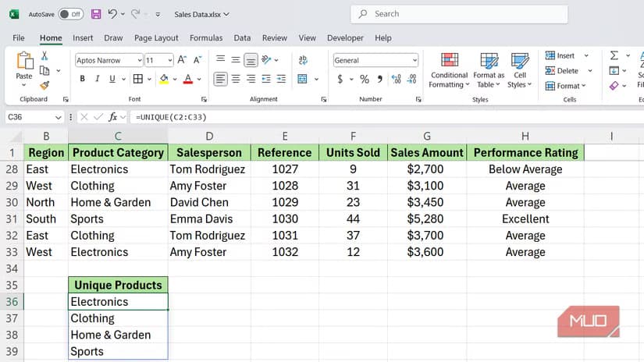Click the Insert Function fx button
Image resolution: width=644 pixels, height=362 pixels.
coord(112,117)
